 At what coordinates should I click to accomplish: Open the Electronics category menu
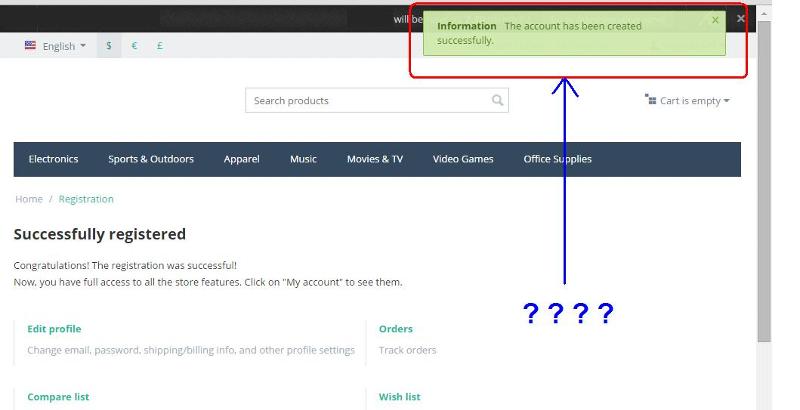53,159
